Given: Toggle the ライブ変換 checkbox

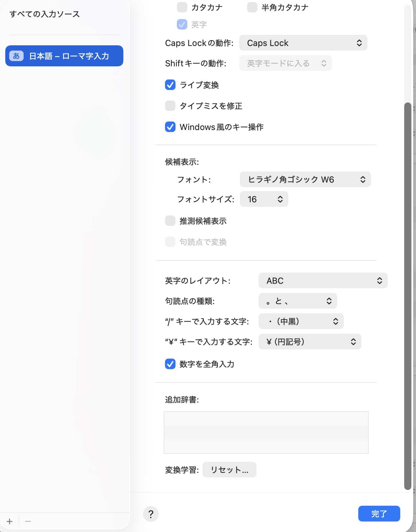Looking at the screenshot, I should (x=170, y=85).
